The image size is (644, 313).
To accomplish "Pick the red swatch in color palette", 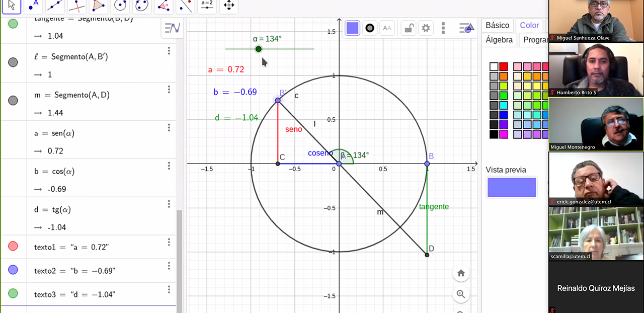I will point(504,67).
